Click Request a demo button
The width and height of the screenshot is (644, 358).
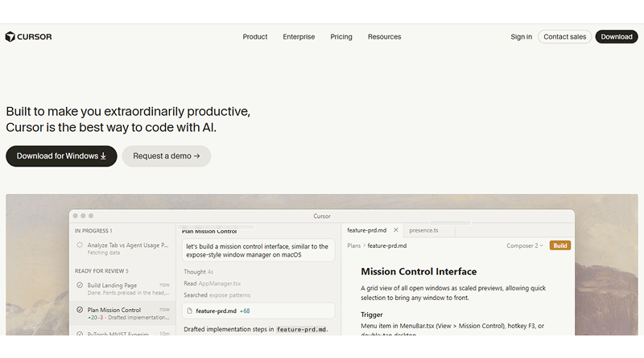[167, 156]
